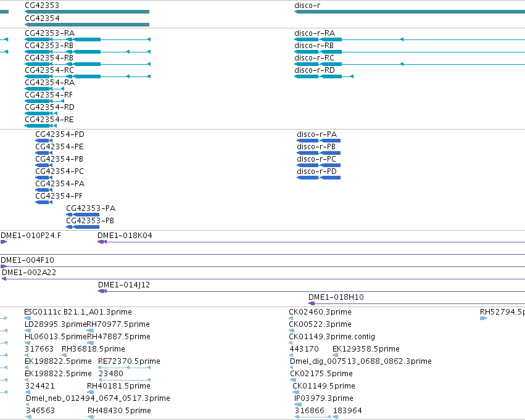Choose protein disco-r-PC
Viewport: 525px width, 420px height.
[318, 165]
